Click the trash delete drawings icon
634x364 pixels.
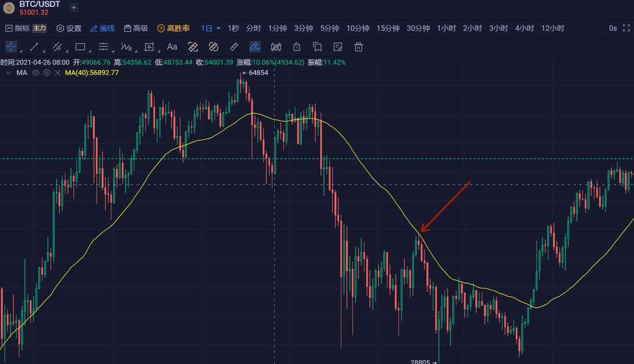pyautogui.click(x=359, y=47)
